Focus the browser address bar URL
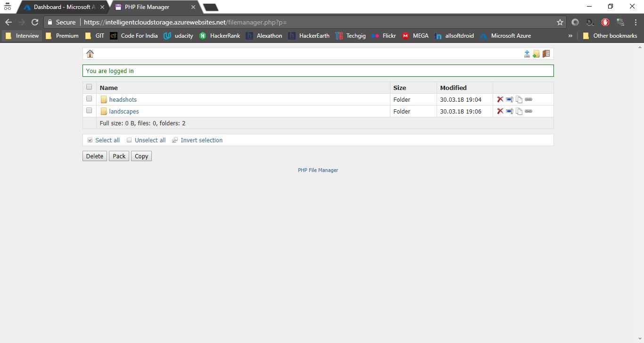 pyautogui.click(x=185, y=22)
